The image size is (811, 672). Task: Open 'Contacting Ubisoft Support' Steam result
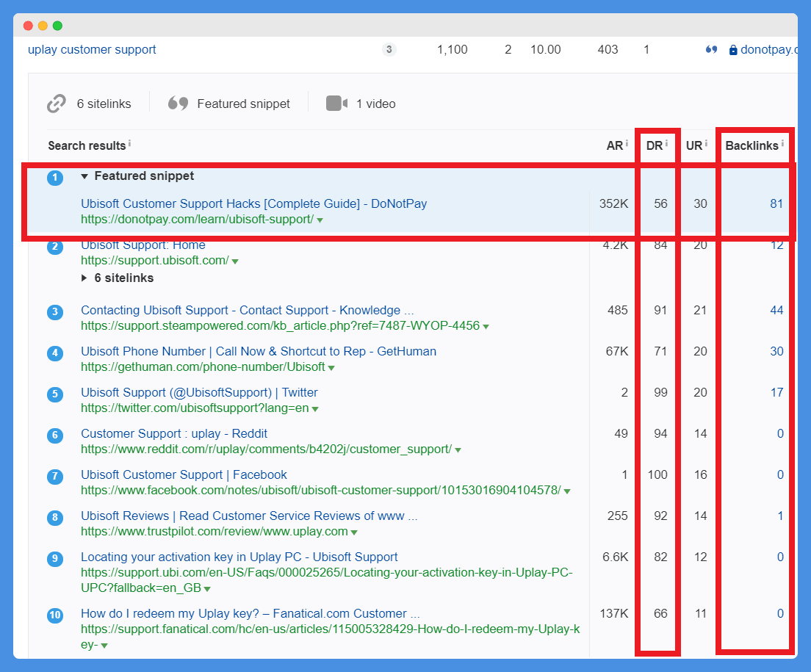(248, 310)
